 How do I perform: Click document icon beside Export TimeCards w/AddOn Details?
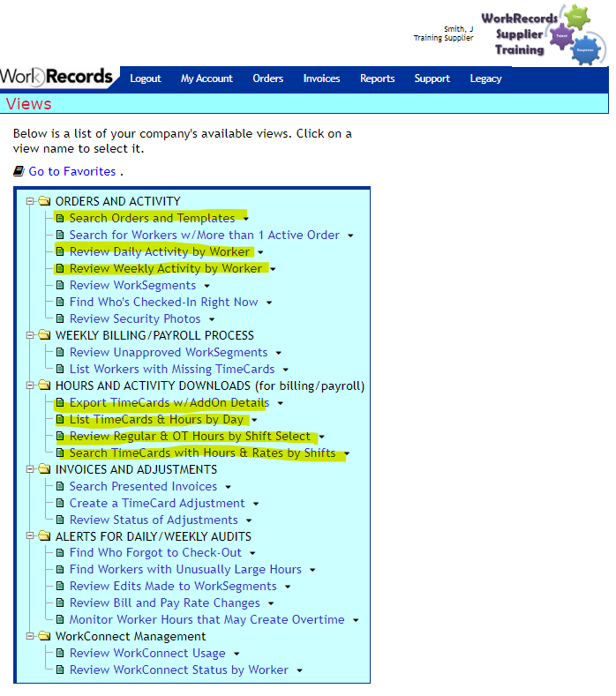tap(60, 402)
